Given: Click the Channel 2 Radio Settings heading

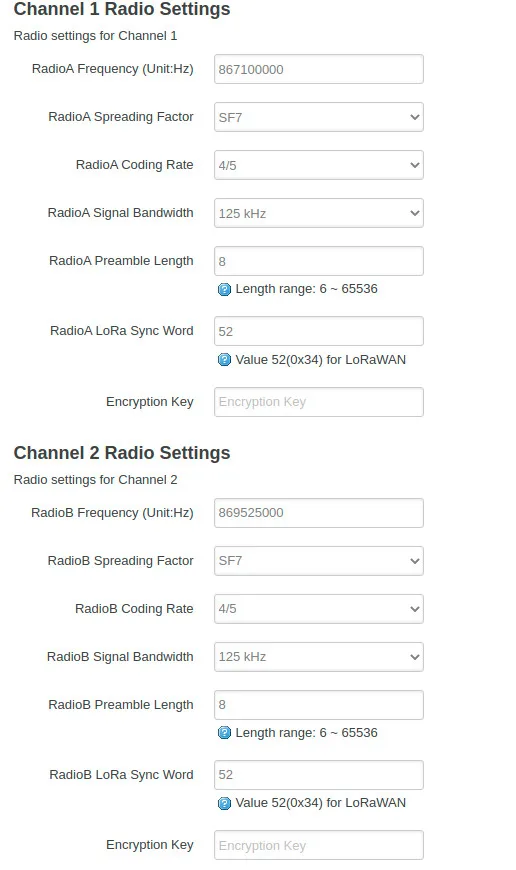Looking at the screenshot, I should point(122,453).
